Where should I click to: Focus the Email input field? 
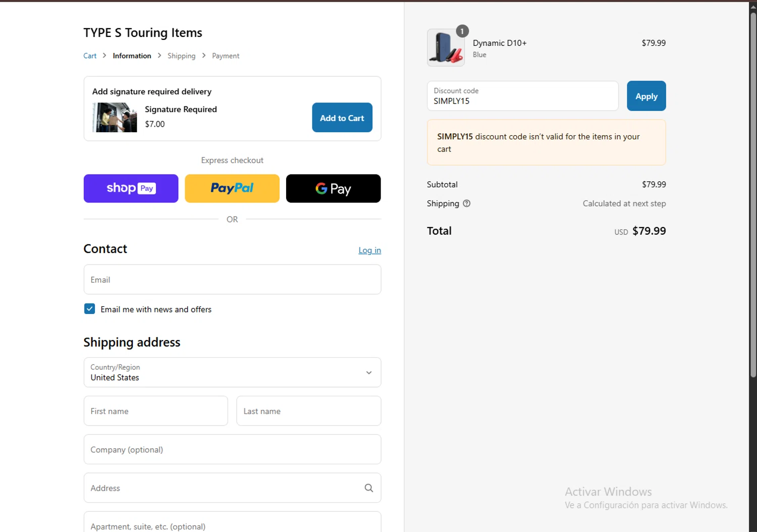pos(232,280)
